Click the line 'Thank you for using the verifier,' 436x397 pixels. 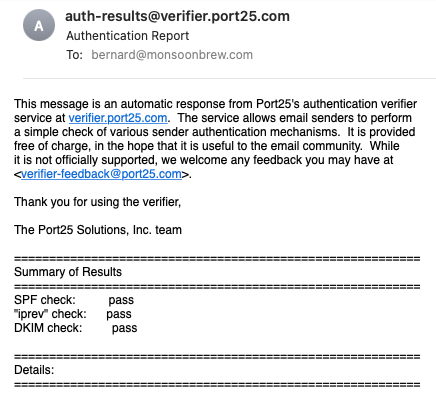click(x=97, y=202)
